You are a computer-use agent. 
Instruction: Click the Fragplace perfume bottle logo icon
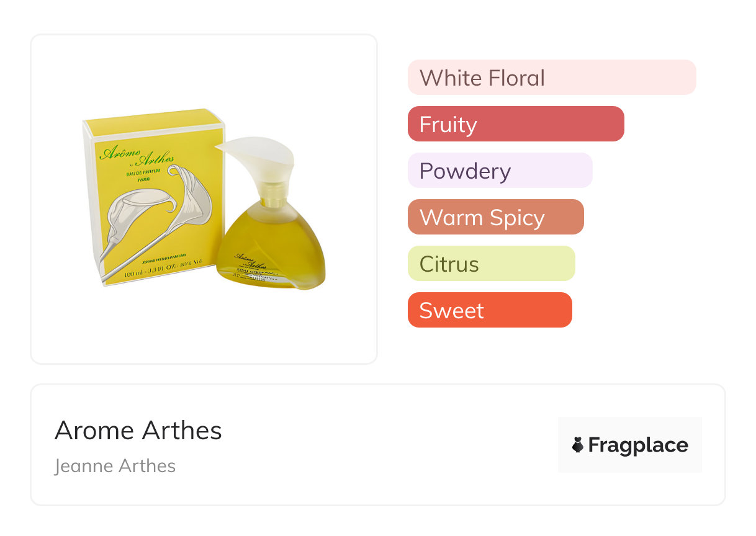click(578, 445)
